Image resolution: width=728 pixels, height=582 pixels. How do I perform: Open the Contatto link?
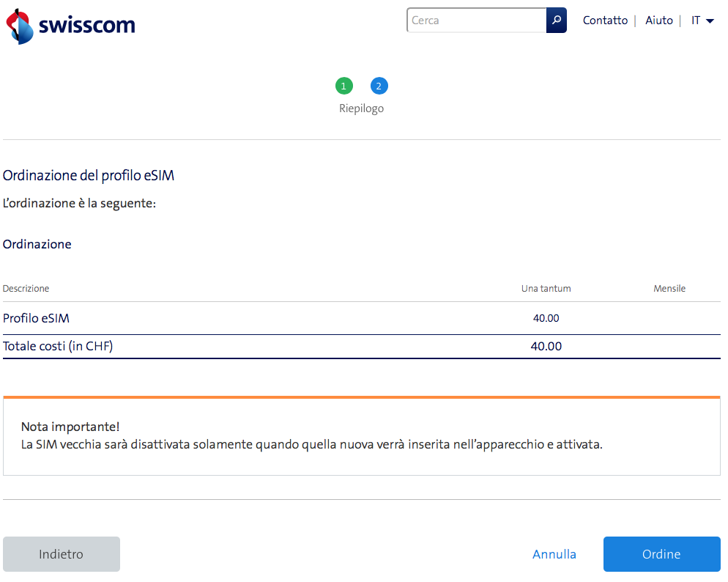click(605, 21)
